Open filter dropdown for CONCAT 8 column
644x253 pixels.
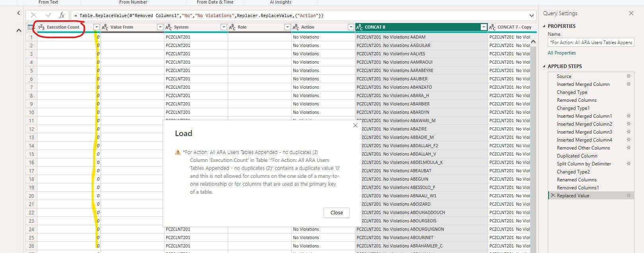pos(483,27)
